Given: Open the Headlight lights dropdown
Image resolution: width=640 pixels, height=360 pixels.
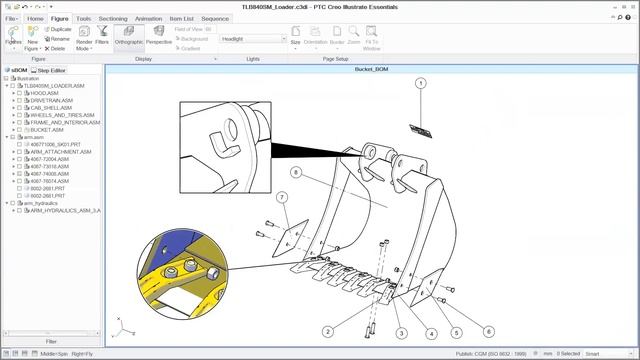Looking at the screenshot, I should coord(284,39).
